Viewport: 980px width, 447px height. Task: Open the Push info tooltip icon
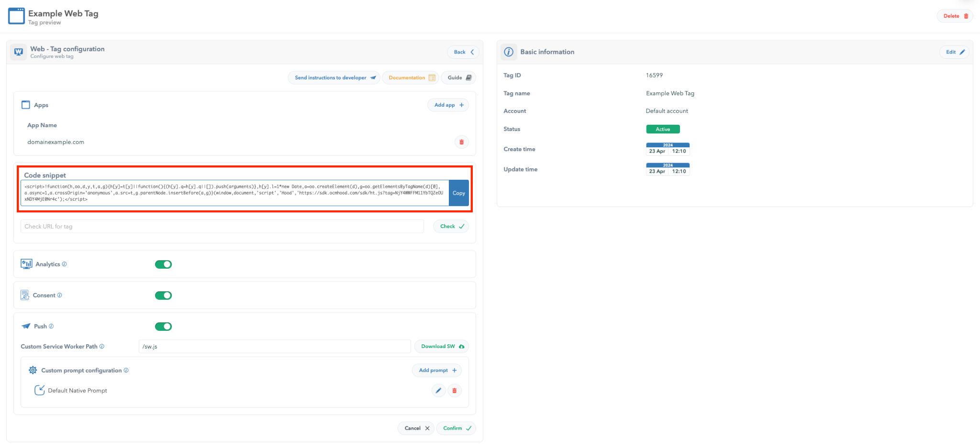(51, 326)
